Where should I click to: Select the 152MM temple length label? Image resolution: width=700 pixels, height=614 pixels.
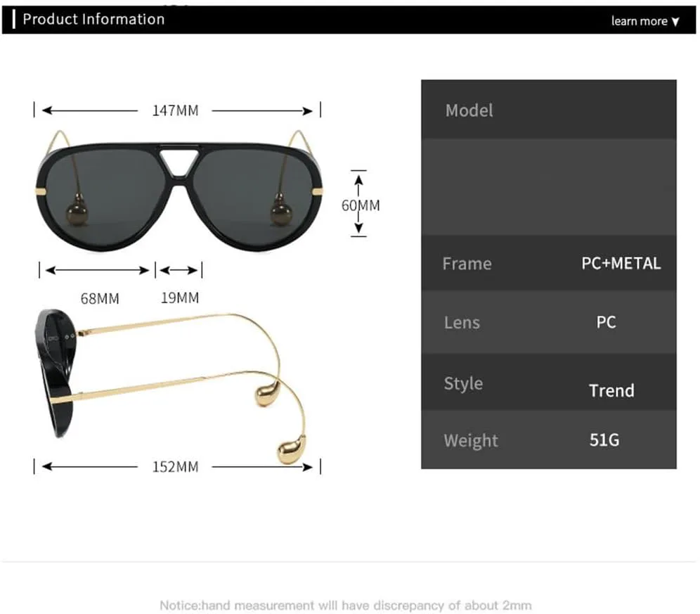pos(175,466)
